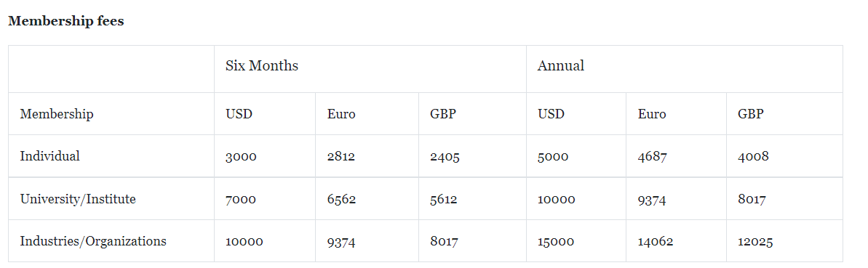Click the Industries/Organizations row label
The image size is (868, 268).
click(93, 241)
